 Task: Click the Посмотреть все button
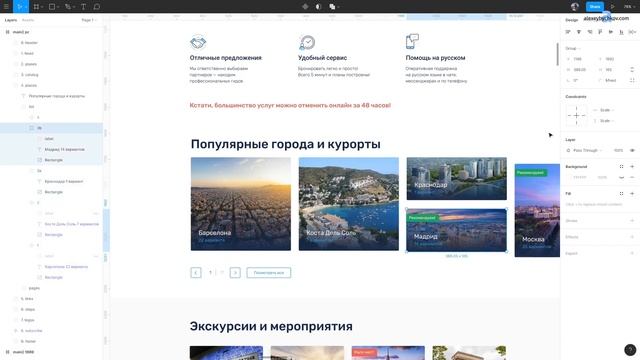click(269, 273)
